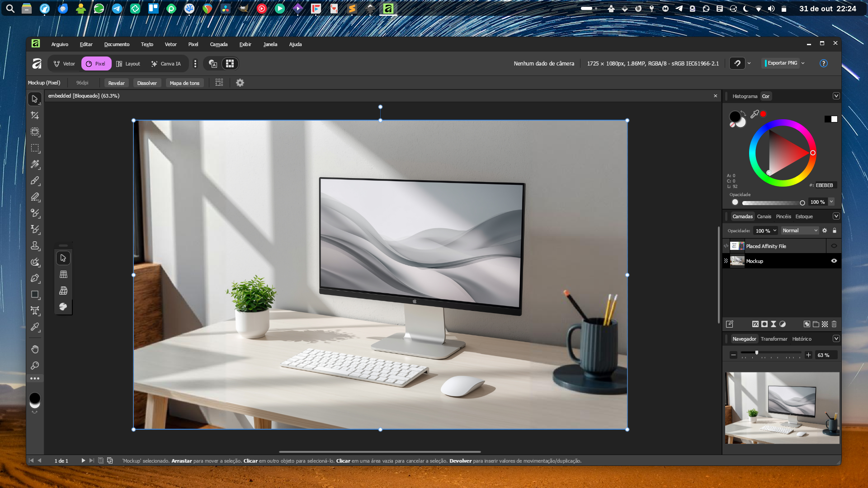Activate the Hand pan tool

[35, 349]
